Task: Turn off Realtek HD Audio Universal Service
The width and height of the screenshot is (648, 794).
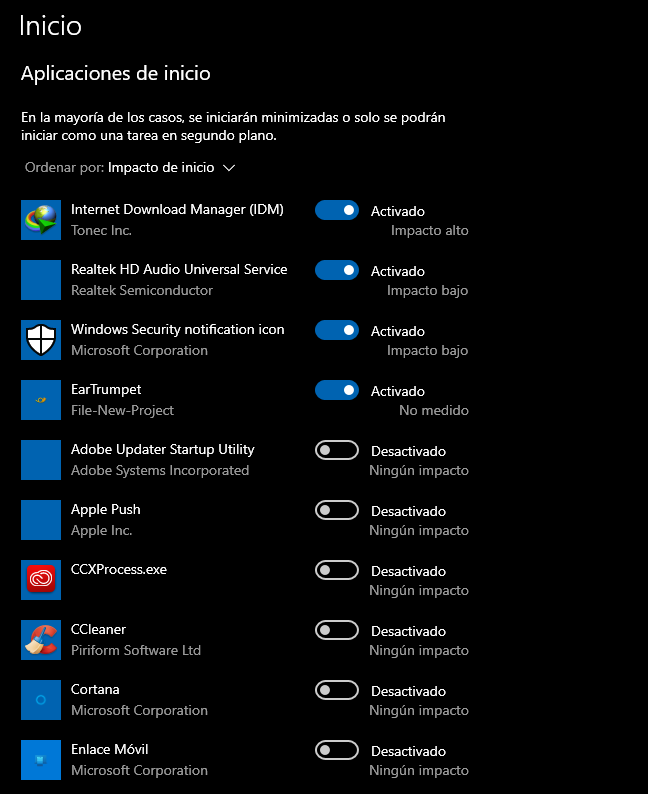Action: 337,270
